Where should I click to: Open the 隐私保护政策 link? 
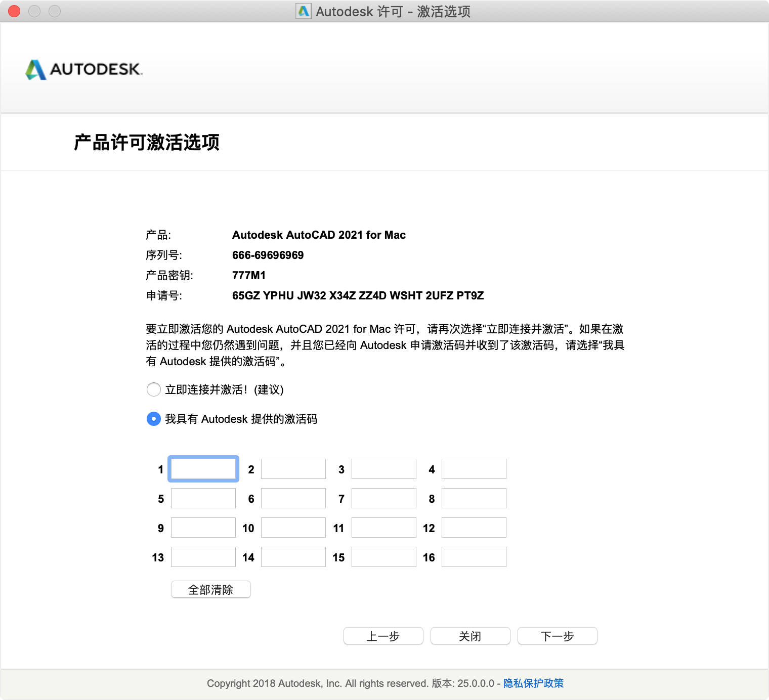tap(533, 683)
